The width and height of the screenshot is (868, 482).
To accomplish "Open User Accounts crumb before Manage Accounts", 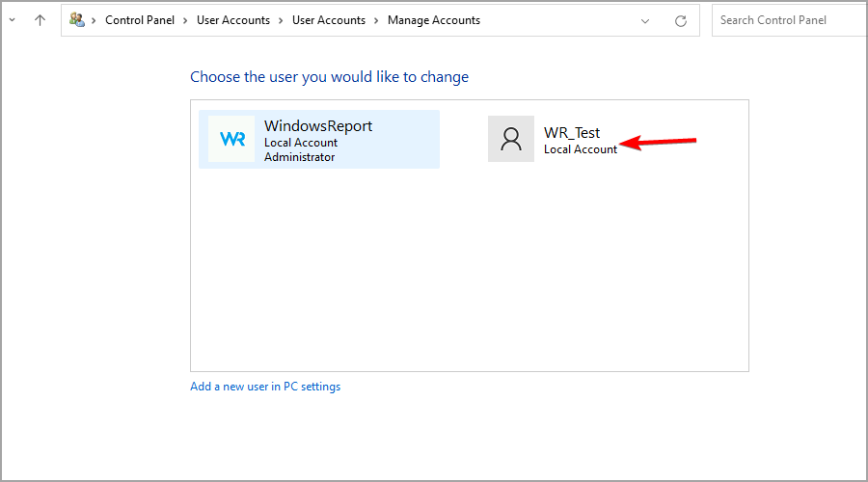I will [x=329, y=20].
